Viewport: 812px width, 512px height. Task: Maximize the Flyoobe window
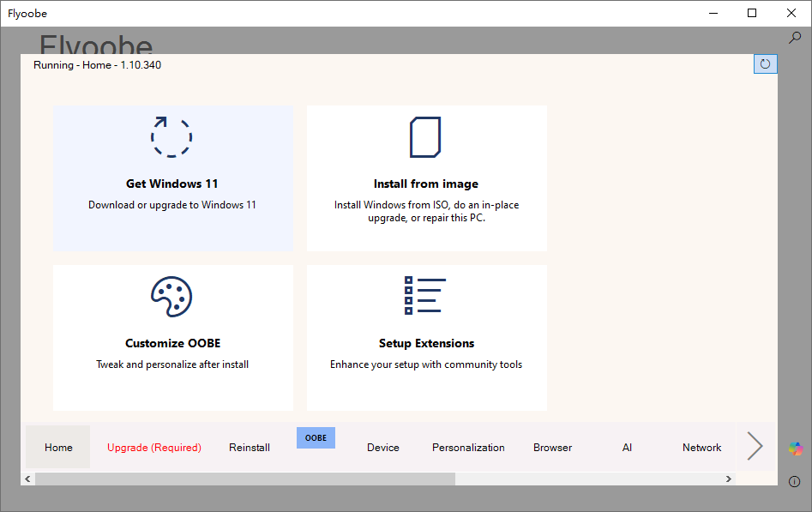pyautogui.click(x=752, y=13)
